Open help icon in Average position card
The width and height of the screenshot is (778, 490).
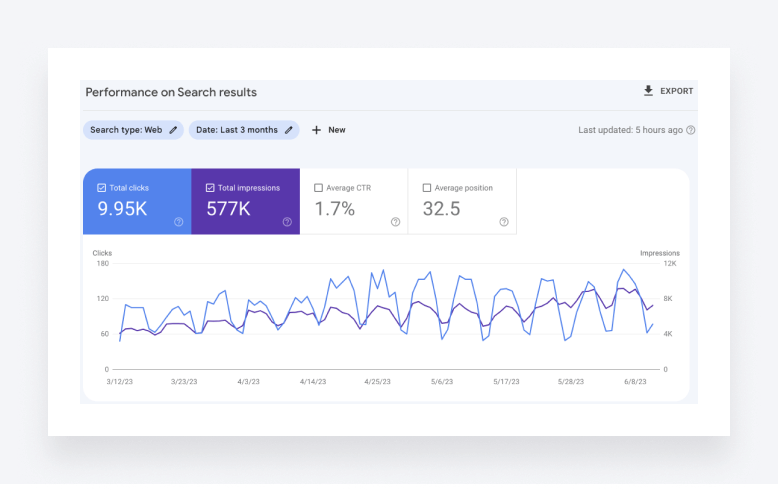tap(504, 222)
